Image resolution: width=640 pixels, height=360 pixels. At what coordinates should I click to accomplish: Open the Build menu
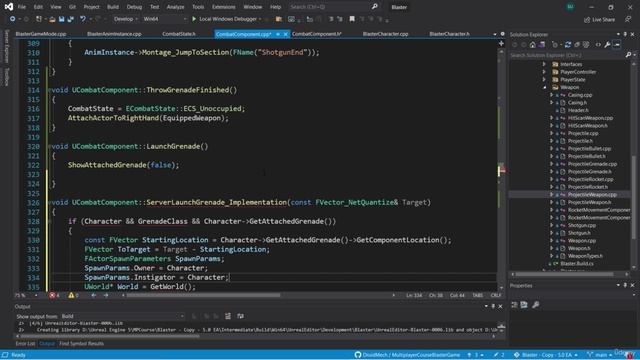(x=113, y=7)
